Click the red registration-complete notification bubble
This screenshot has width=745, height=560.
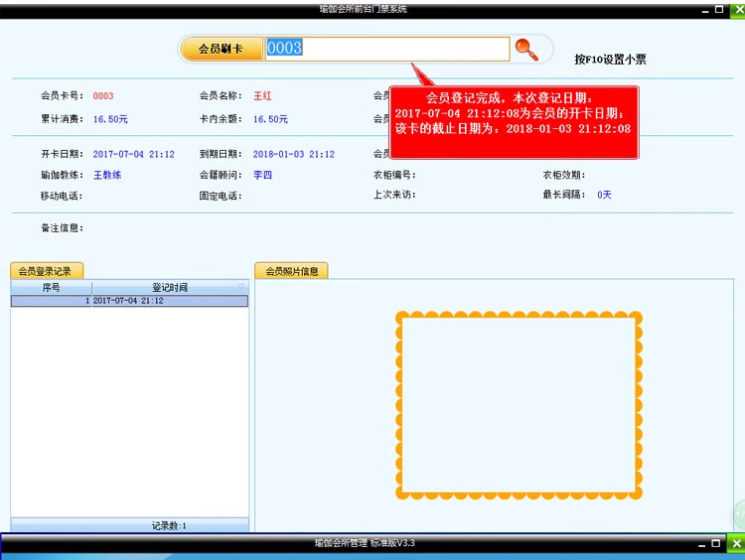tap(515, 122)
